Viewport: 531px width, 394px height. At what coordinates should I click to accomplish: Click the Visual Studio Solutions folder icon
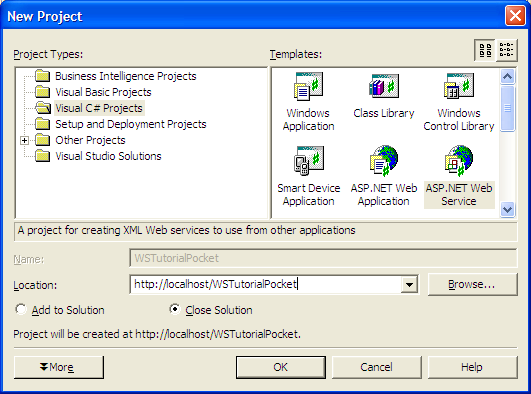coord(43,156)
